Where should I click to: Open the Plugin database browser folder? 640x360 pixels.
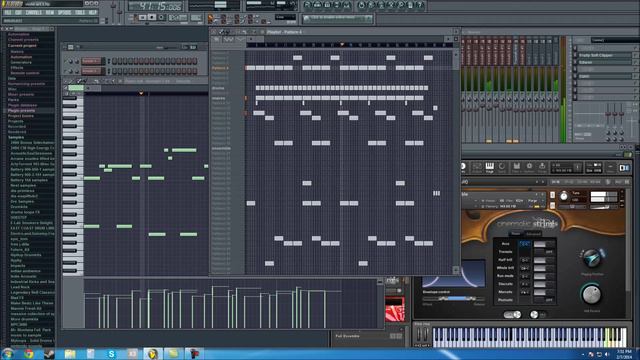[22, 105]
